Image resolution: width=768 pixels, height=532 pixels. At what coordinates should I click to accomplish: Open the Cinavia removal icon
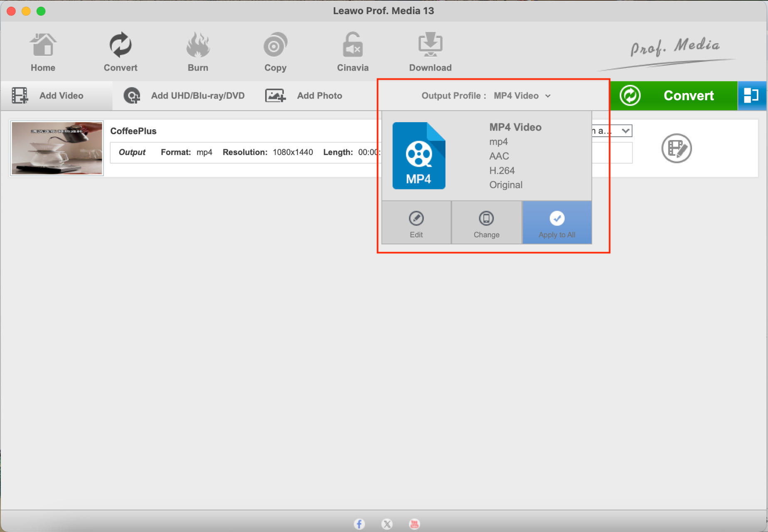352,45
